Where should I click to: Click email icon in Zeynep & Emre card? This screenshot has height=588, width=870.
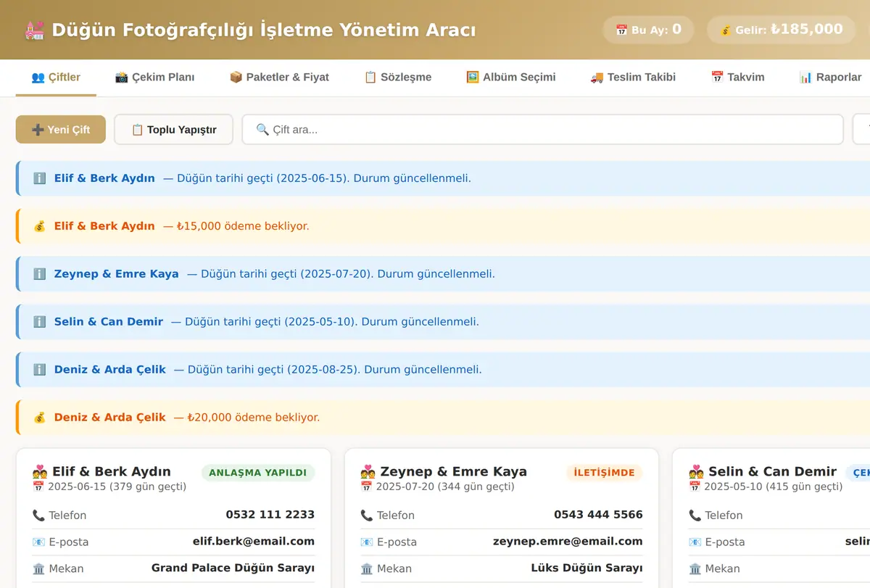coord(367,542)
